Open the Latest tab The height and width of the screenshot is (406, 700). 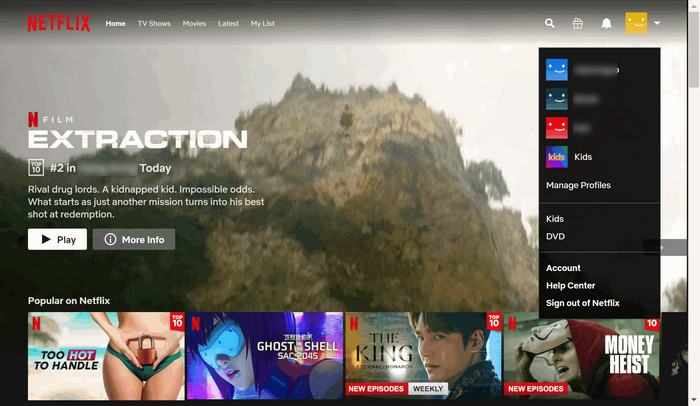tap(228, 23)
